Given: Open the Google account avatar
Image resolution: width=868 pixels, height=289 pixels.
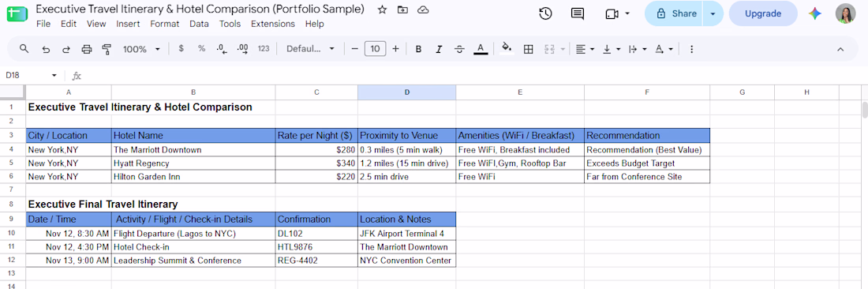Looking at the screenshot, I should (845, 14).
